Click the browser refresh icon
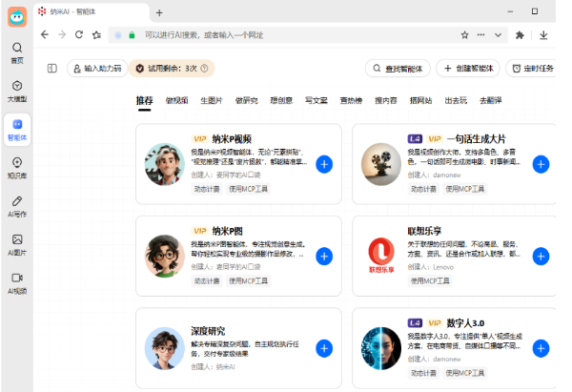Screen dimensions: 572x392 [80, 34]
